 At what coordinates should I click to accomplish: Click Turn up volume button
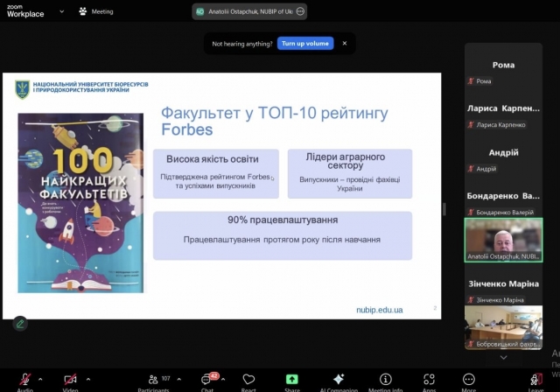[x=305, y=44]
